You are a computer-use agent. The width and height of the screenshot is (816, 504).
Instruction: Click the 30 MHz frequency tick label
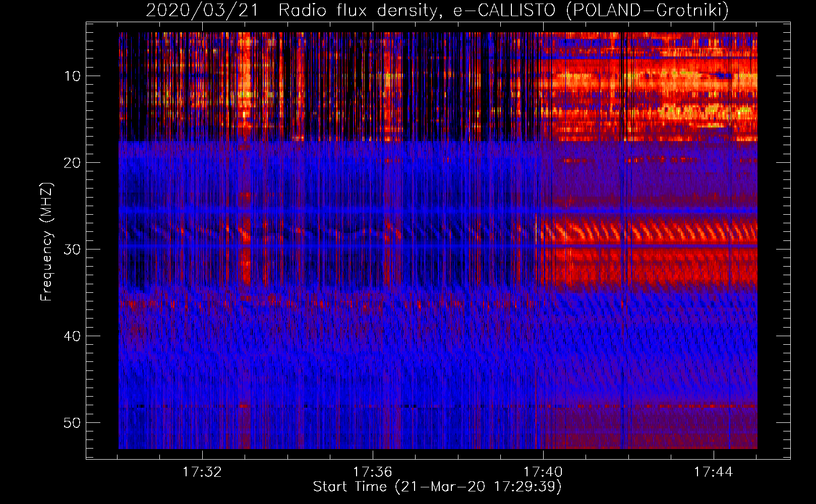(72, 249)
